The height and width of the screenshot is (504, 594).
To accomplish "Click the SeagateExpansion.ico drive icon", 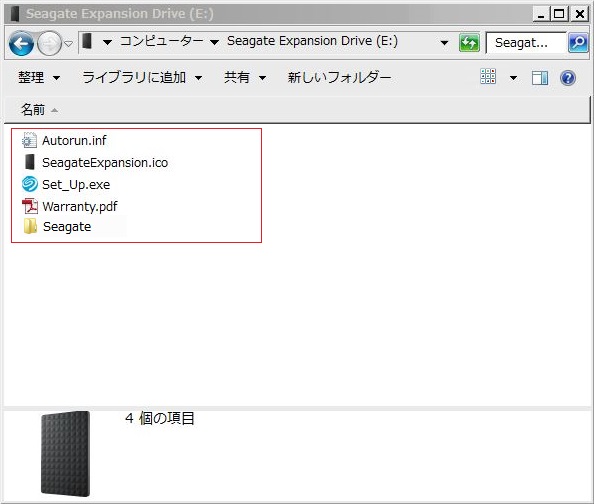I will (30, 162).
